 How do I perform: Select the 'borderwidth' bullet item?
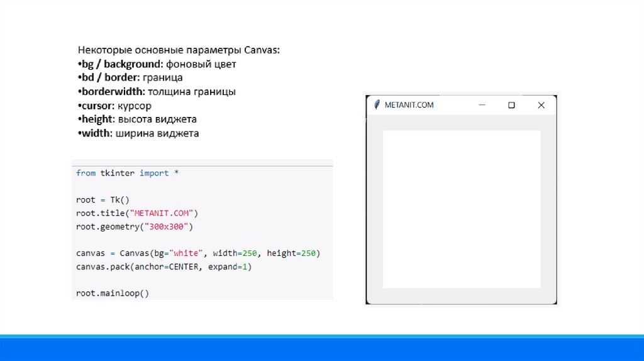click(157, 91)
